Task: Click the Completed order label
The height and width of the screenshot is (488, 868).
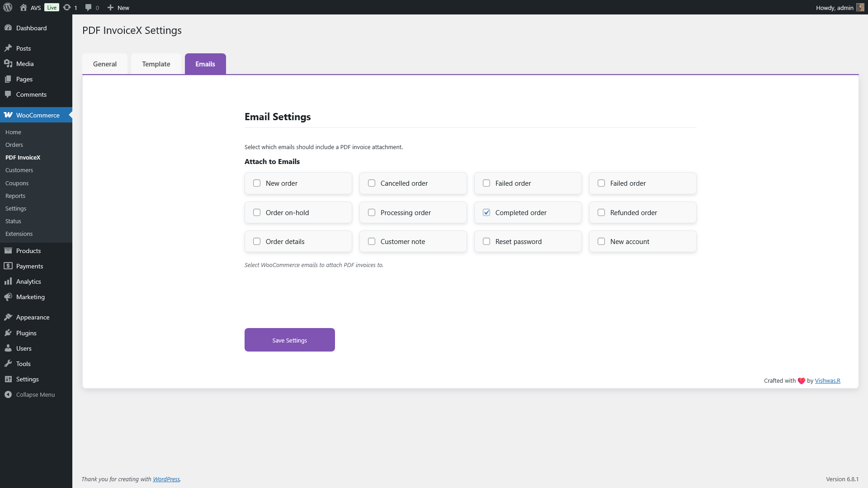Action: point(521,212)
